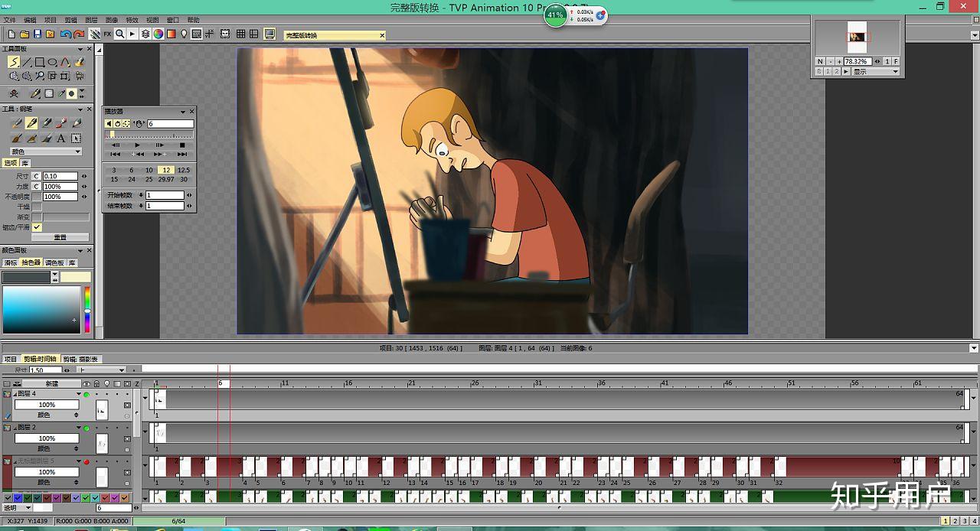Image resolution: width=980 pixels, height=531 pixels.
Task: Select the 12 fps rate button
Action: tap(166, 170)
